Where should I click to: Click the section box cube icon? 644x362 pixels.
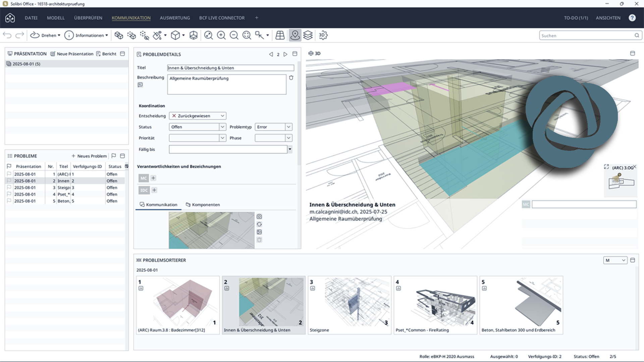194,35
